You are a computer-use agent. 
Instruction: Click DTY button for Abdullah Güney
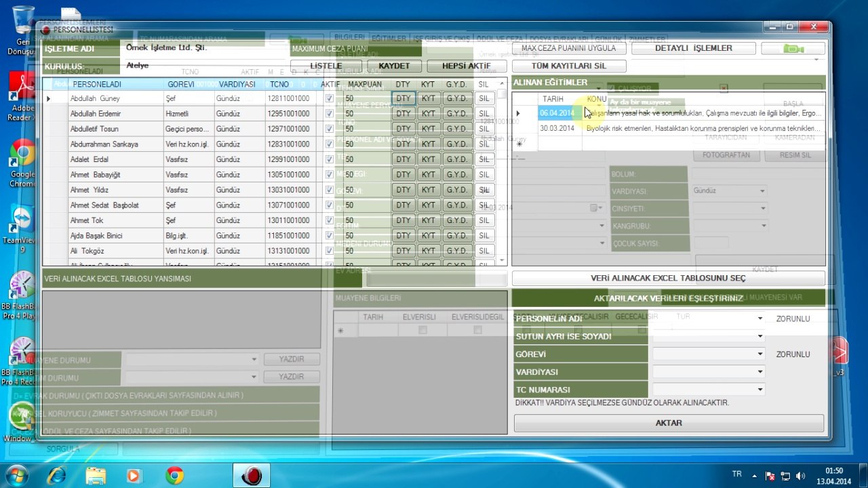click(403, 98)
